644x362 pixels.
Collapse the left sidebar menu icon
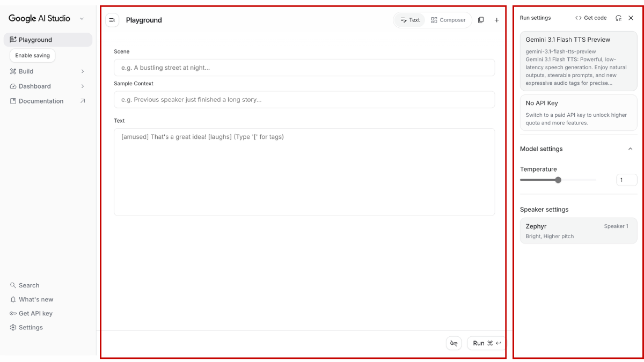[x=112, y=20]
